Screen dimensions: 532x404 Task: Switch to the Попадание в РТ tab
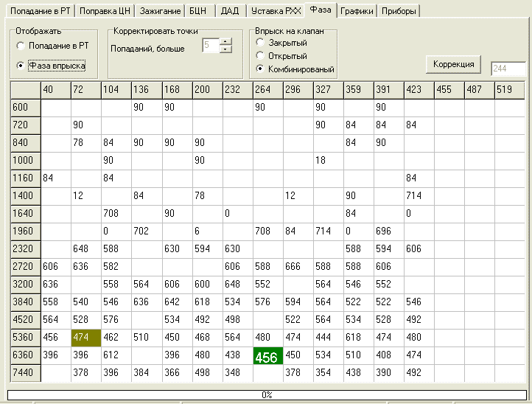coord(40,11)
